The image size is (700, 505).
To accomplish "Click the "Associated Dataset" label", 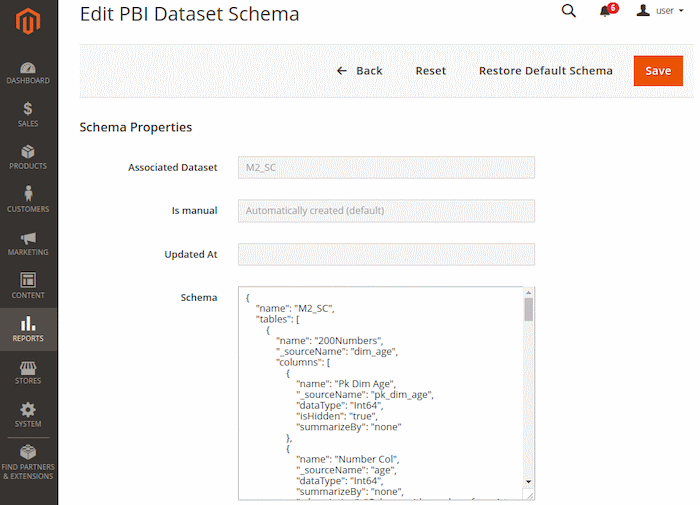I will (x=172, y=167).
